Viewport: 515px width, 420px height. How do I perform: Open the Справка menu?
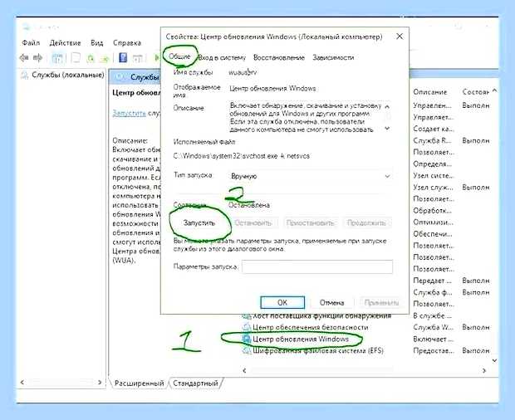127,43
